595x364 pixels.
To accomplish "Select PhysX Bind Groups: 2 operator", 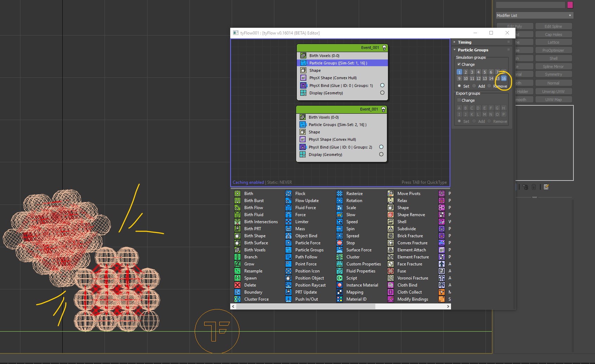I will [x=342, y=147].
